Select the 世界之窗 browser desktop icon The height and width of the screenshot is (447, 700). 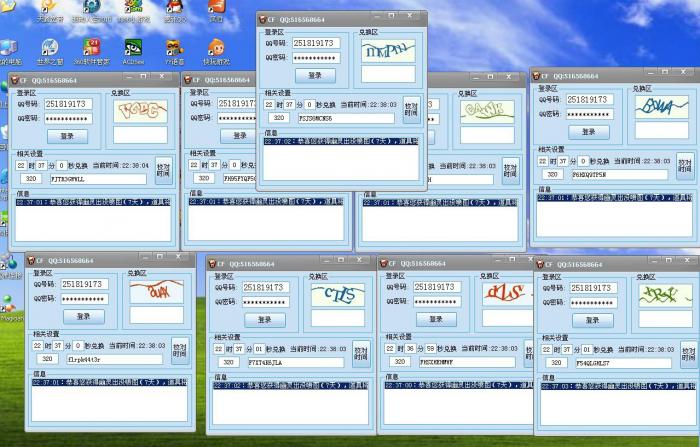[x=50, y=51]
